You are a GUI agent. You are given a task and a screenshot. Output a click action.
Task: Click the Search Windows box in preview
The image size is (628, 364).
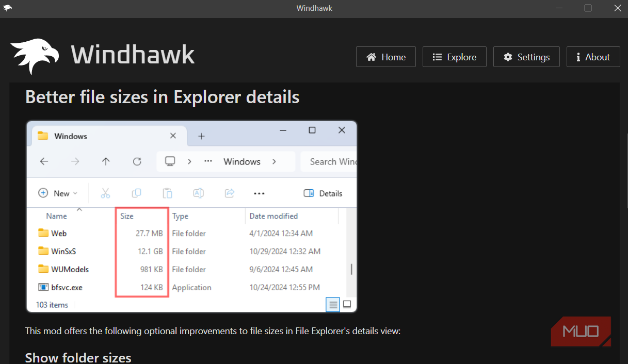(328, 161)
